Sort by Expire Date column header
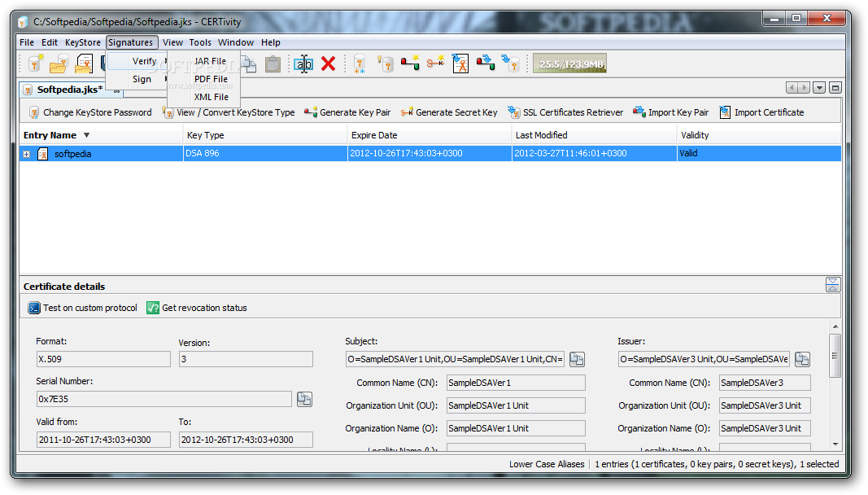This screenshot has width=868, height=495. 430,135
